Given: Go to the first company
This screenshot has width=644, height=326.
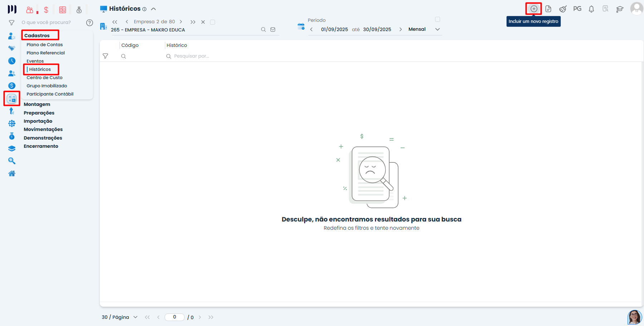Looking at the screenshot, I should [x=115, y=22].
